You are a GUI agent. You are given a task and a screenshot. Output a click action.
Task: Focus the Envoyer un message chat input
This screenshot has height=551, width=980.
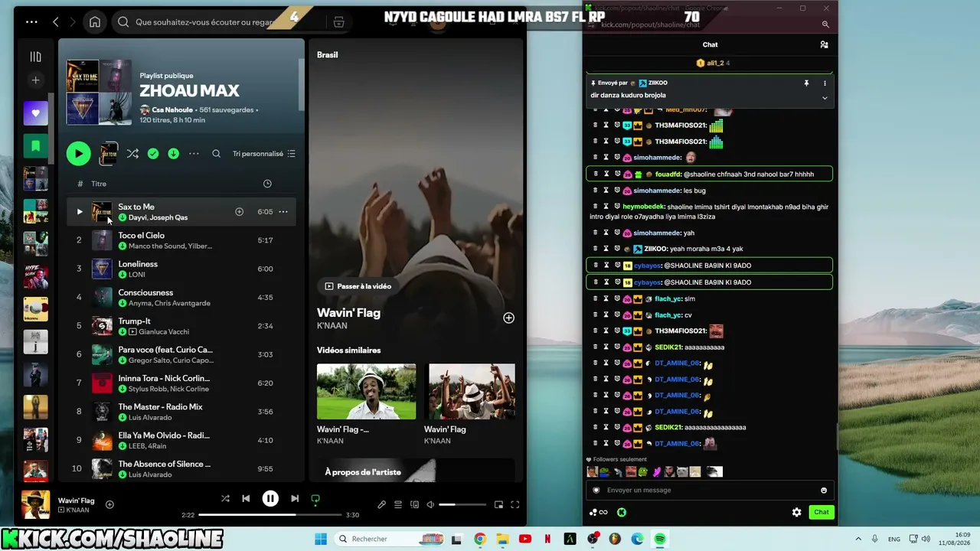(710, 491)
